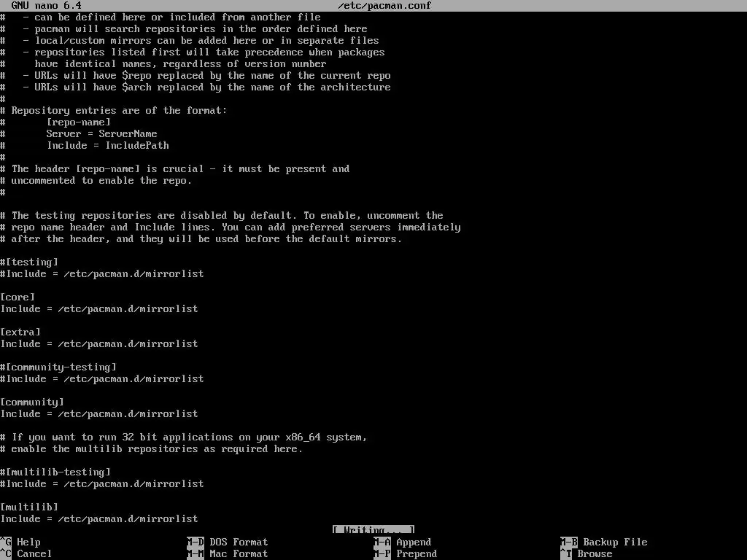This screenshot has width=747, height=560.
Task: Click the 'after the header, and they will' line
Action: (x=201, y=238)
